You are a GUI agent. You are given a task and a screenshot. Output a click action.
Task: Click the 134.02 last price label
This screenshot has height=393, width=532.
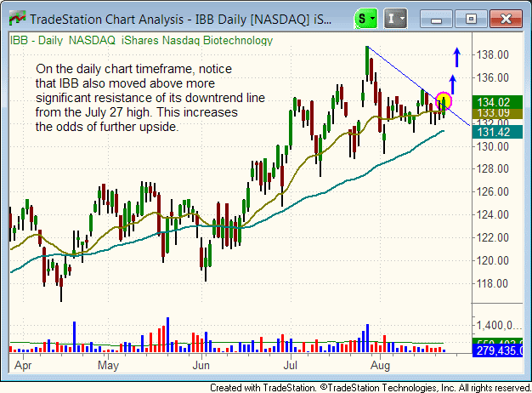pos(497,102)
